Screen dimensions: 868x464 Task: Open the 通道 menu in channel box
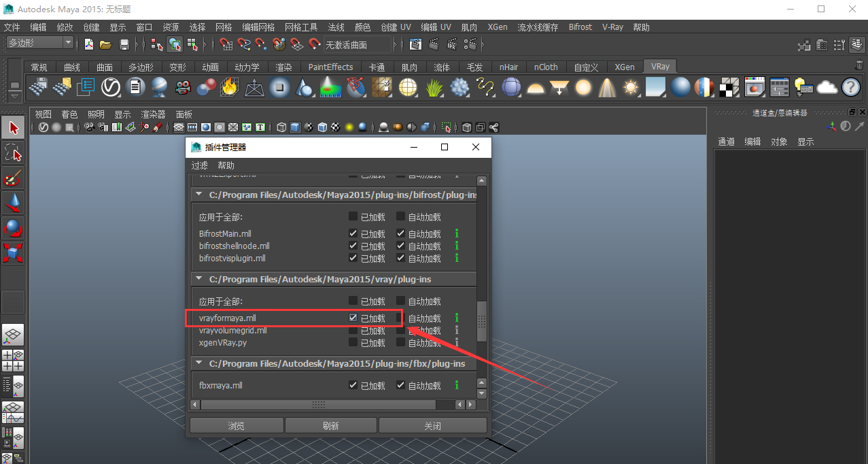(x=727, y=142)
